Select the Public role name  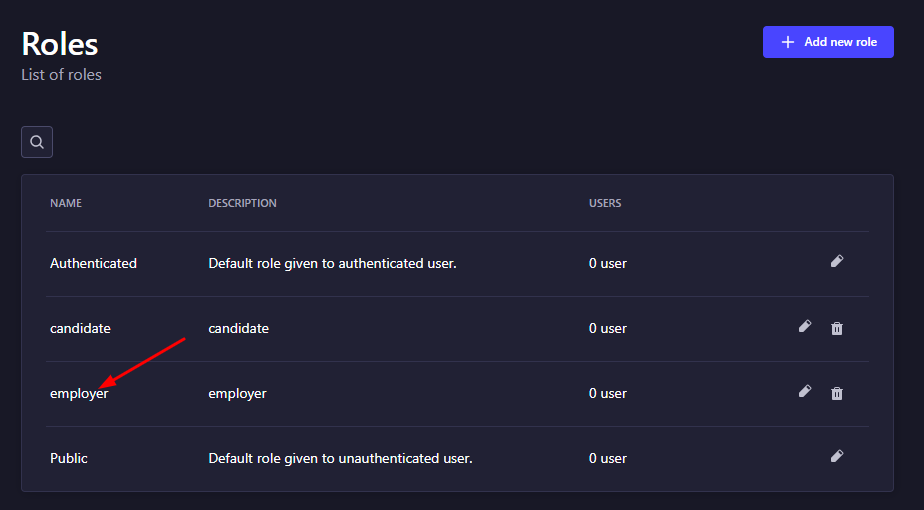(x=69, y=458)
